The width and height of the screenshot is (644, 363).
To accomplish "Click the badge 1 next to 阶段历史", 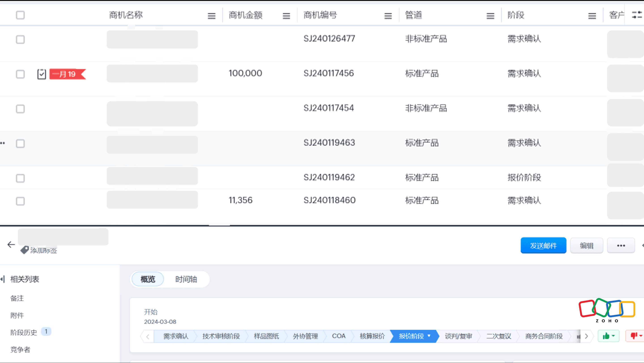I will click(x=46, y=331).
